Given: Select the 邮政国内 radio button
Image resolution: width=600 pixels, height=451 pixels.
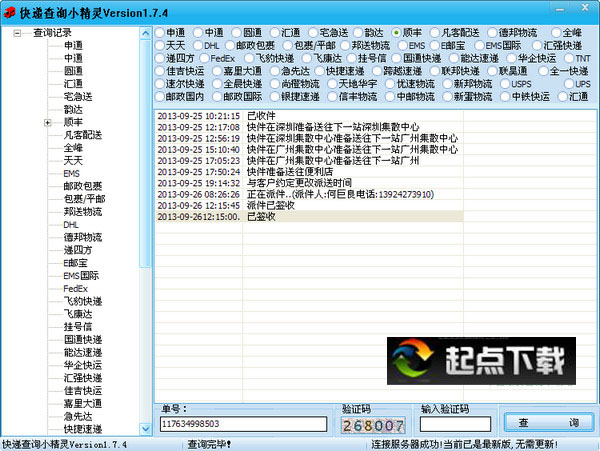Looking at the screenshot, I should pos(160,97).
